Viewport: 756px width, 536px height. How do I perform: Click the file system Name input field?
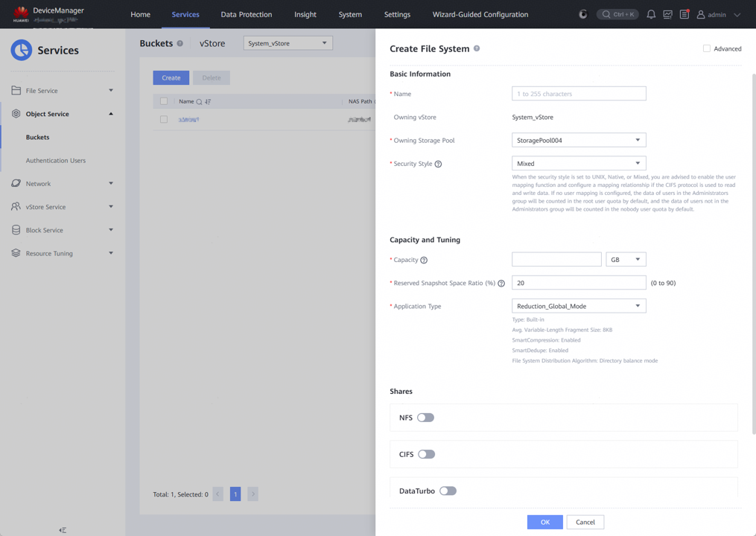tap(578, 94)
